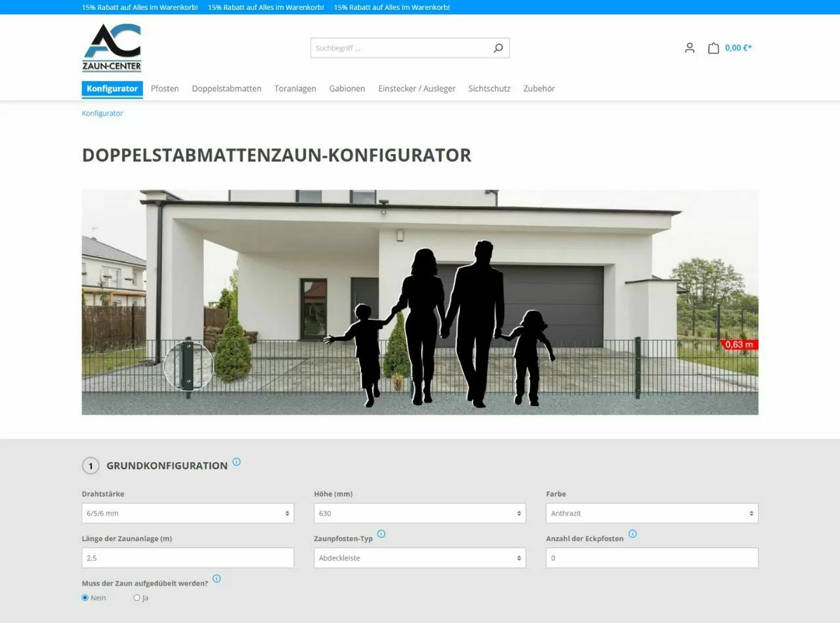Click the info icon for Anzahl der Eckpfosten
The height and width of the screenshot is (623, 840).
pyautogui.click(x=633, y=533)
